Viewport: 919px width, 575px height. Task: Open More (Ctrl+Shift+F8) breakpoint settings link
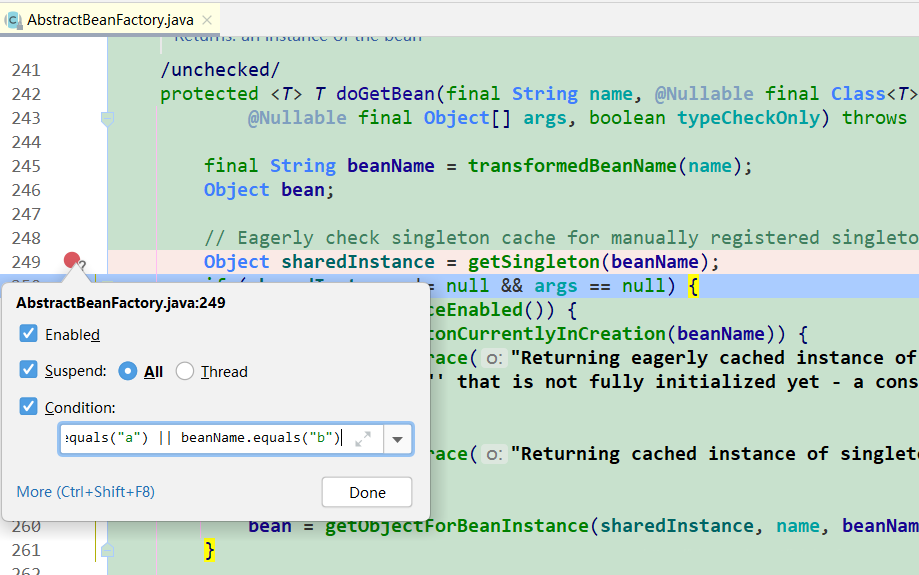click(86, 492)
